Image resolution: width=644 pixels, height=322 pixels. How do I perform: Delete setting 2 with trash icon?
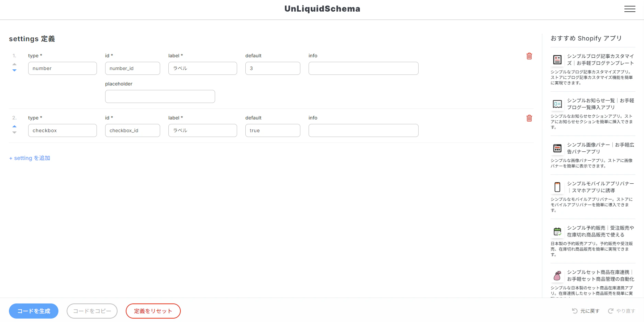click(x=529, y=118)
